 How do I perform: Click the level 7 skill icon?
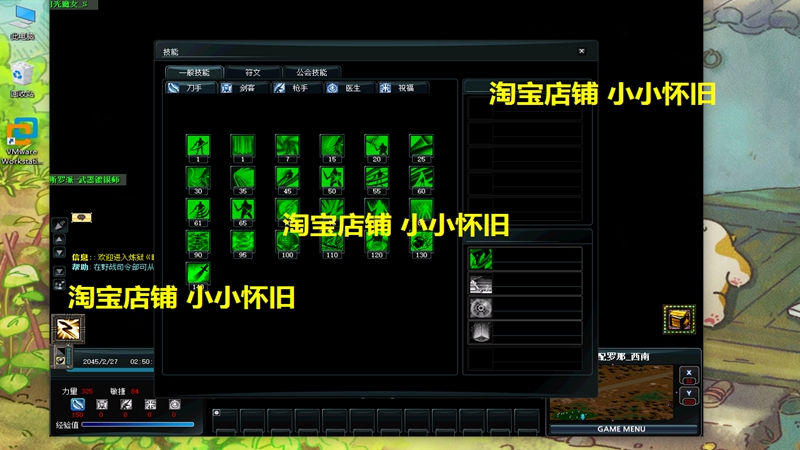coord(287,146)
